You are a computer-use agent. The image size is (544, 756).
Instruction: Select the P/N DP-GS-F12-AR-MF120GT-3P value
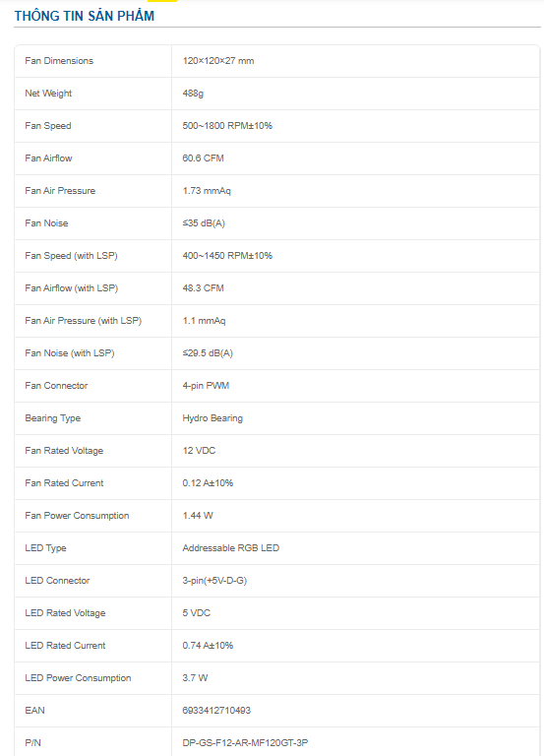(245, 743)
